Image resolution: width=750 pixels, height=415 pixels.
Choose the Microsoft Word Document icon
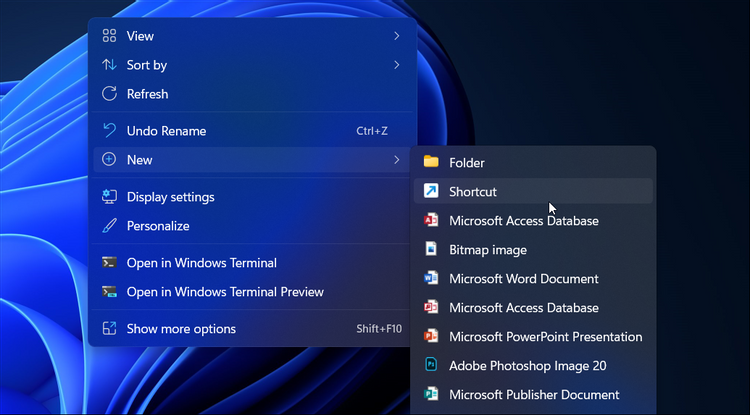click(x=431, y=278)
